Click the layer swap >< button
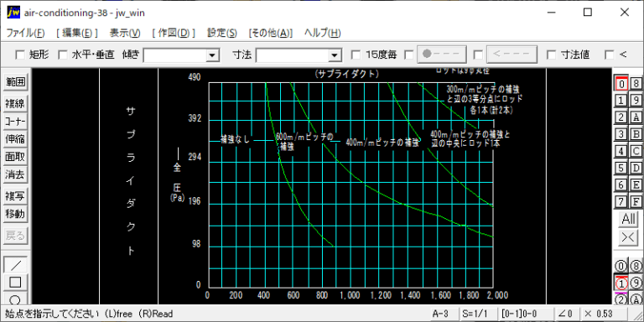The height and width of the screenshot is (322, 644). coord(629,238)
